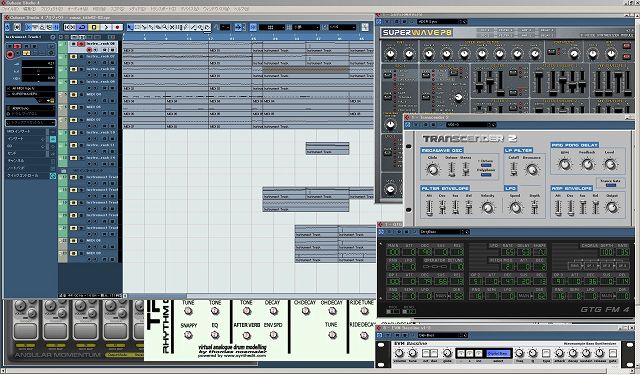Open the SVM Bassline preset selector
Screen dimensions: 640x375
[443, 335]
